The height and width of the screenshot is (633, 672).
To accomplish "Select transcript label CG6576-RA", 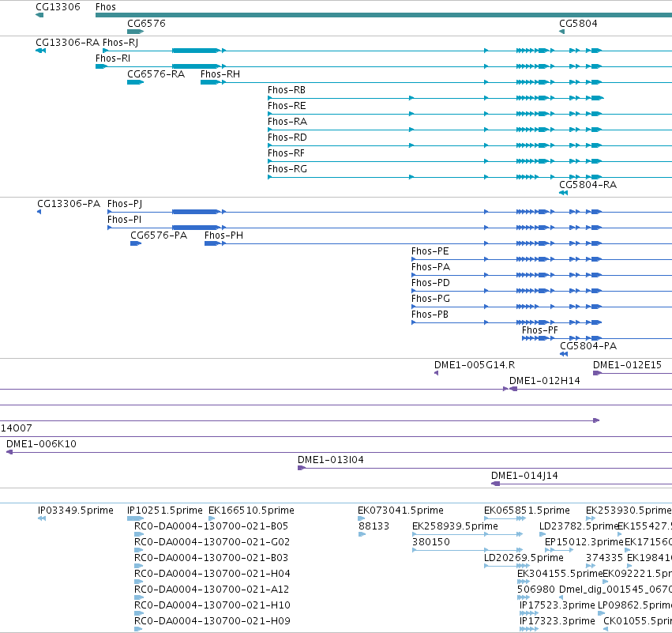I will click(x=156, y=73).
